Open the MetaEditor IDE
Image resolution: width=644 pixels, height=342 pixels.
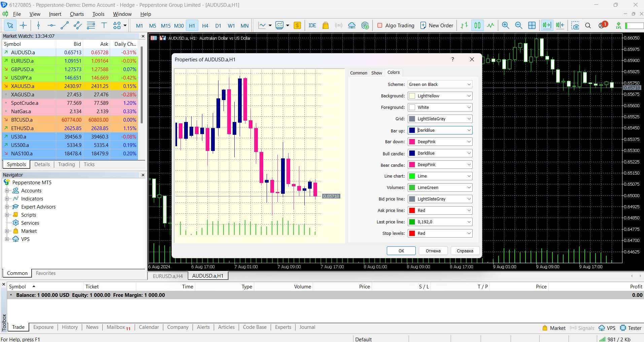point(312,25)
